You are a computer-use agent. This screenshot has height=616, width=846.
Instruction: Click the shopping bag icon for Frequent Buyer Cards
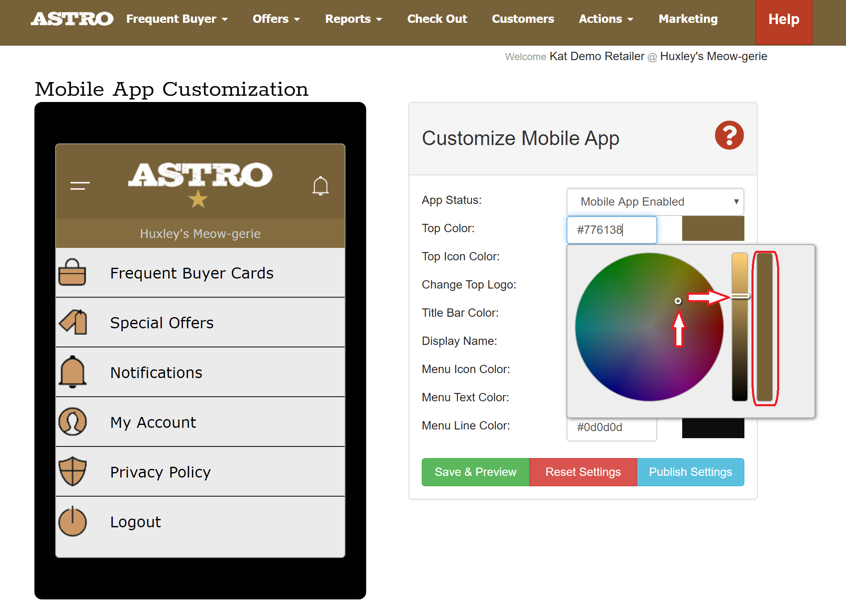72,272
